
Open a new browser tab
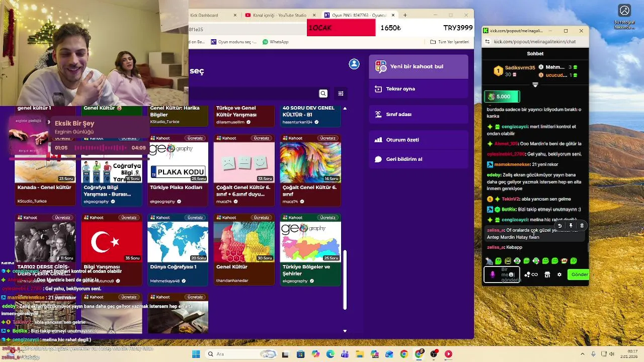coord(405,15)
